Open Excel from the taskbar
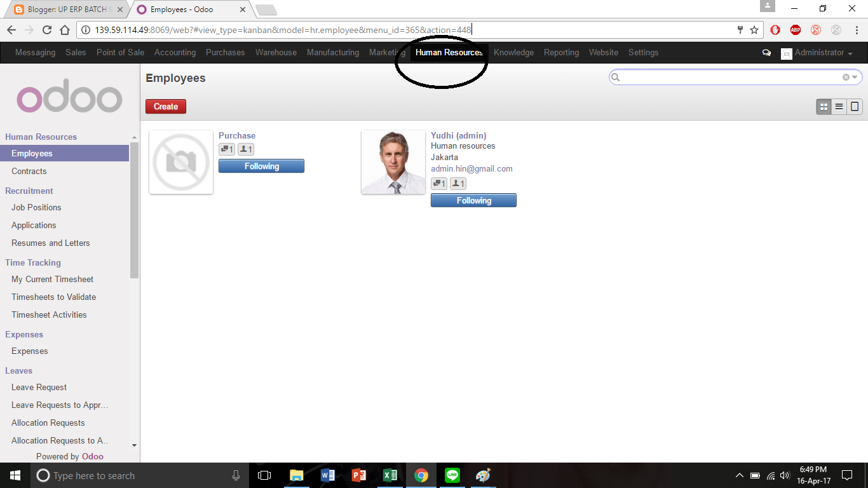 tap(390, 475)
